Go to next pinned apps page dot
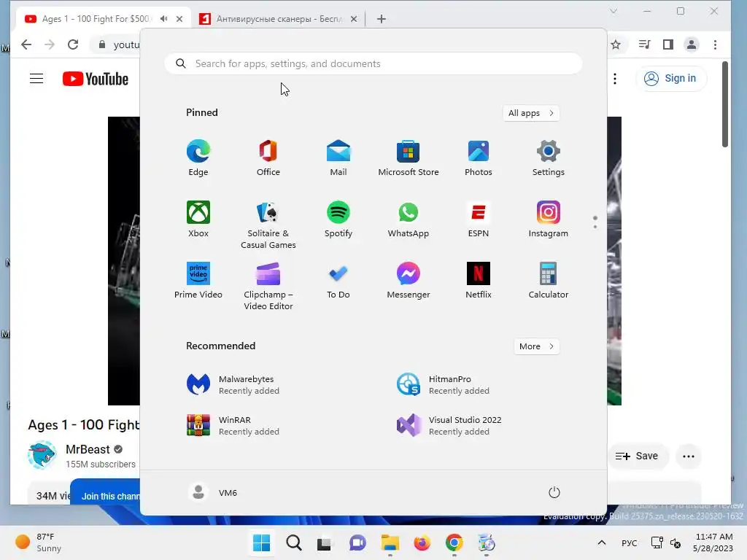Image resolution: width=747 pixels, height=560 pixels. coord(595,226)
